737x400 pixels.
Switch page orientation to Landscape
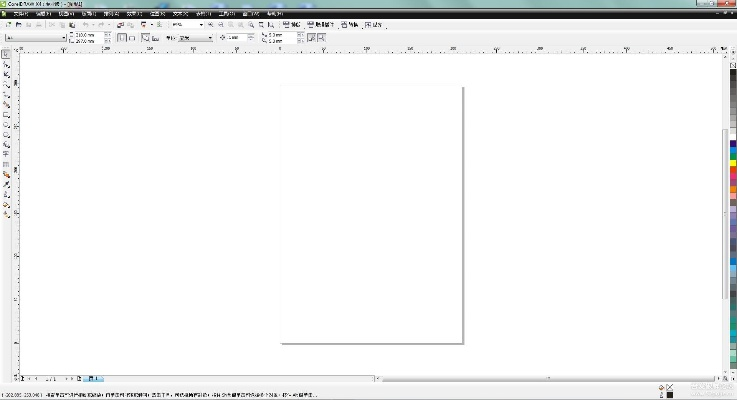[x=131, y=38]
